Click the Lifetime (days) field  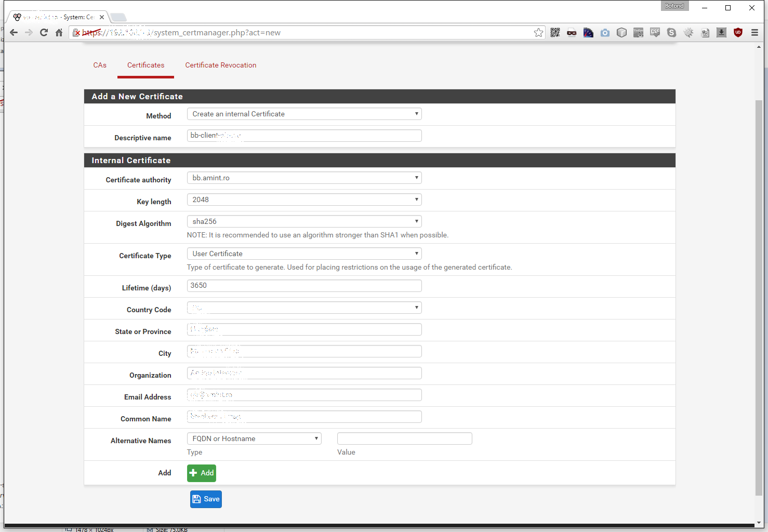pos(304,286)
